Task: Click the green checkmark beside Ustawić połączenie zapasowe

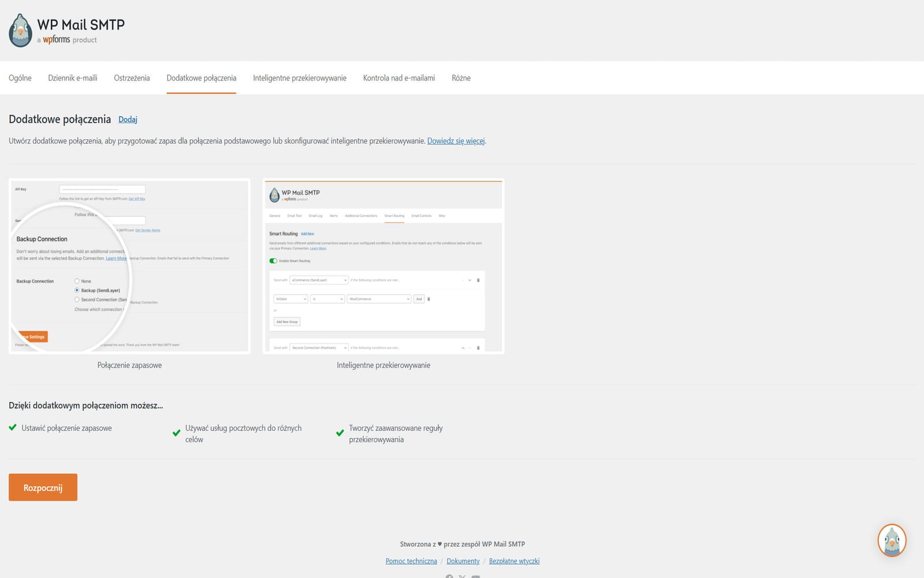Action: coord(13,428)
